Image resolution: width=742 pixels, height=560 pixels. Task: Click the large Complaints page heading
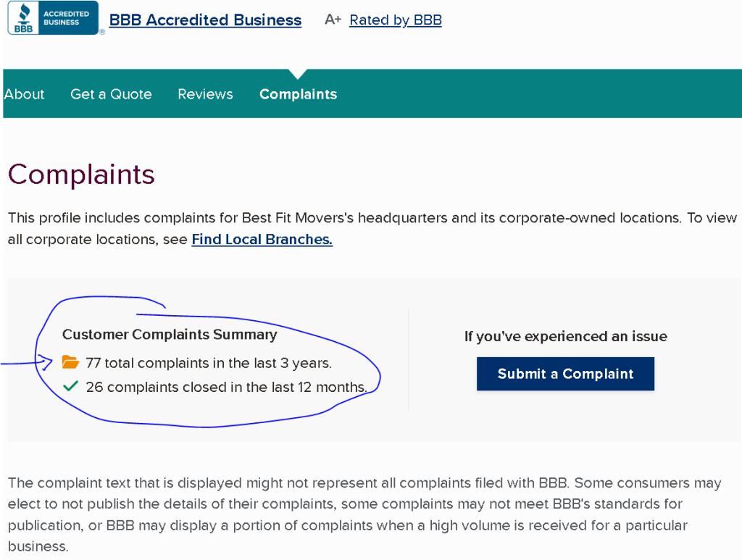[81, 175]
